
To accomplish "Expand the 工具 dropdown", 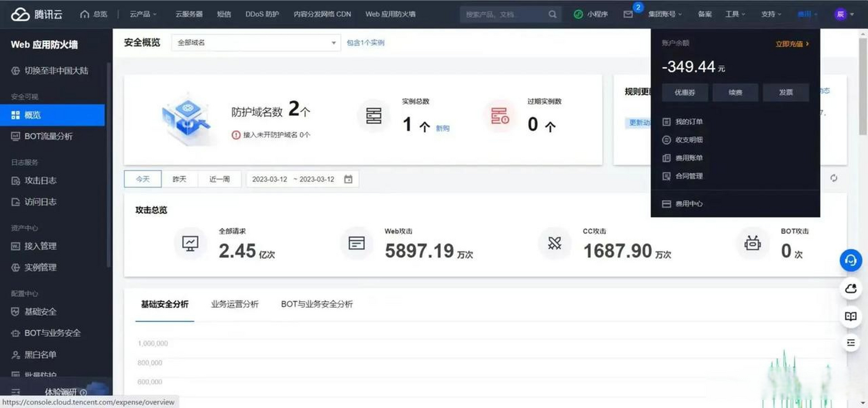I will (735, 14).
